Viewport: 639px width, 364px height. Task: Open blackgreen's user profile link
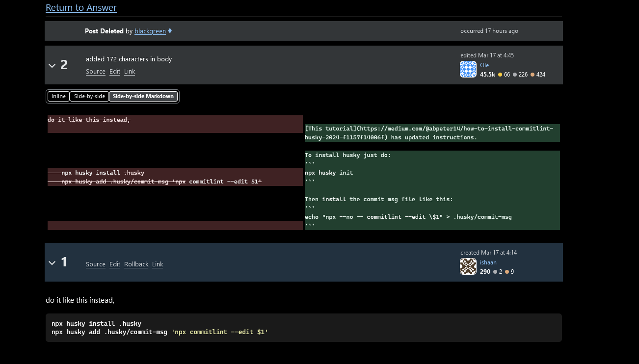click(x=150, y=31)
